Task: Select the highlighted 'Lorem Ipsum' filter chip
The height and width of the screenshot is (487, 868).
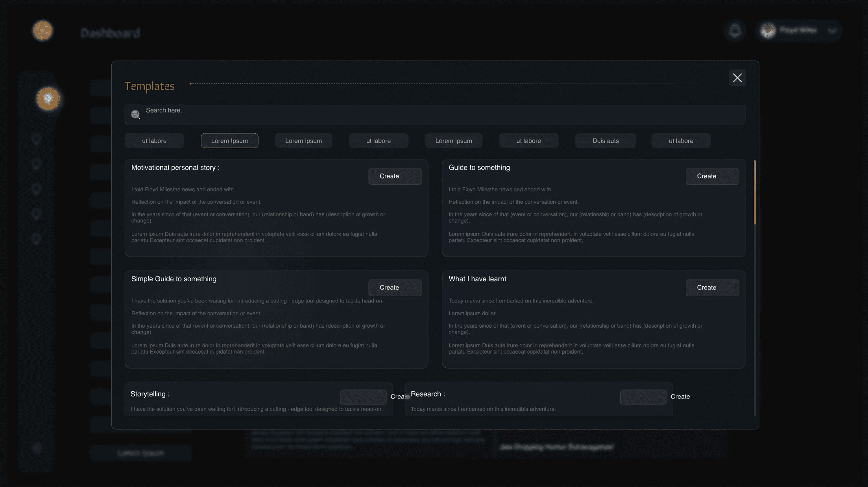Action: coord(229,141)
